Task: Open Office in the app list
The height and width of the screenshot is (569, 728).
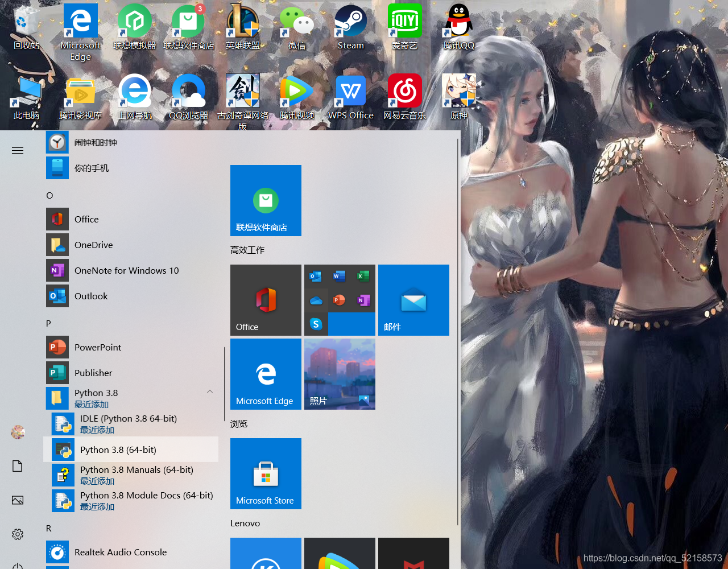Action: (131, 219)
